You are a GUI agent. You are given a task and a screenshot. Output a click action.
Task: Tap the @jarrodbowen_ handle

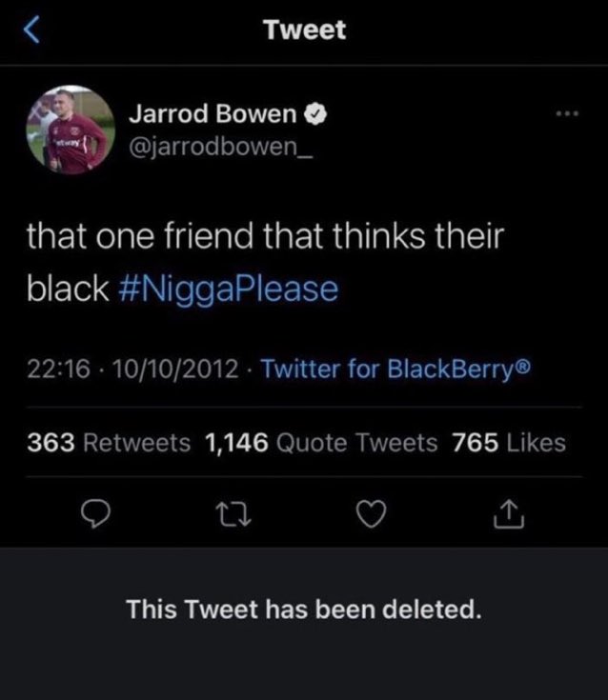coord(221,147)
